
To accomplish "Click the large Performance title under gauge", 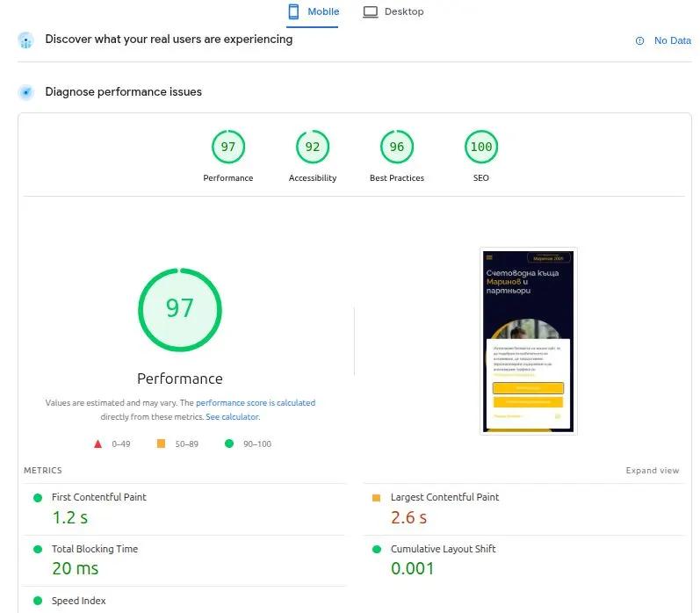I will point(180,379).
